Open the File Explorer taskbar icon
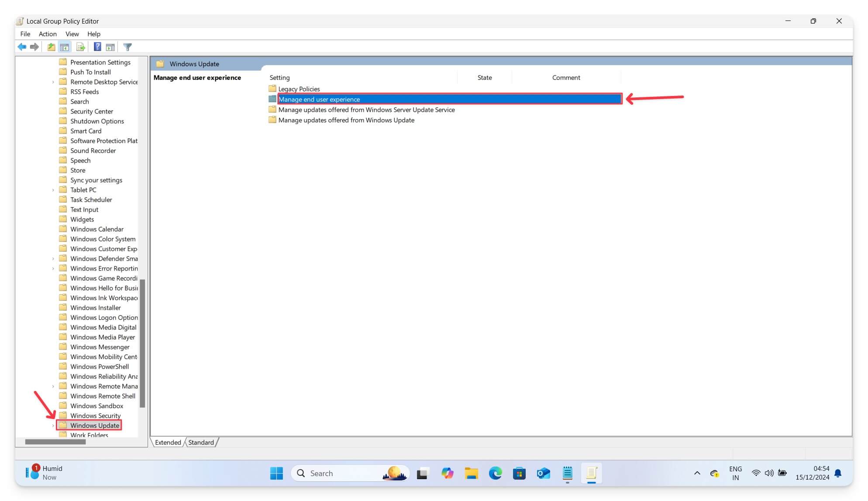This screenshot has width=868, height=501. coord(471,473)
